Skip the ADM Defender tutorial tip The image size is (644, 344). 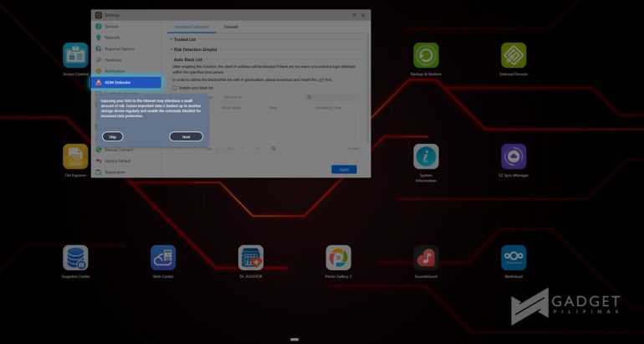(111, 136)
